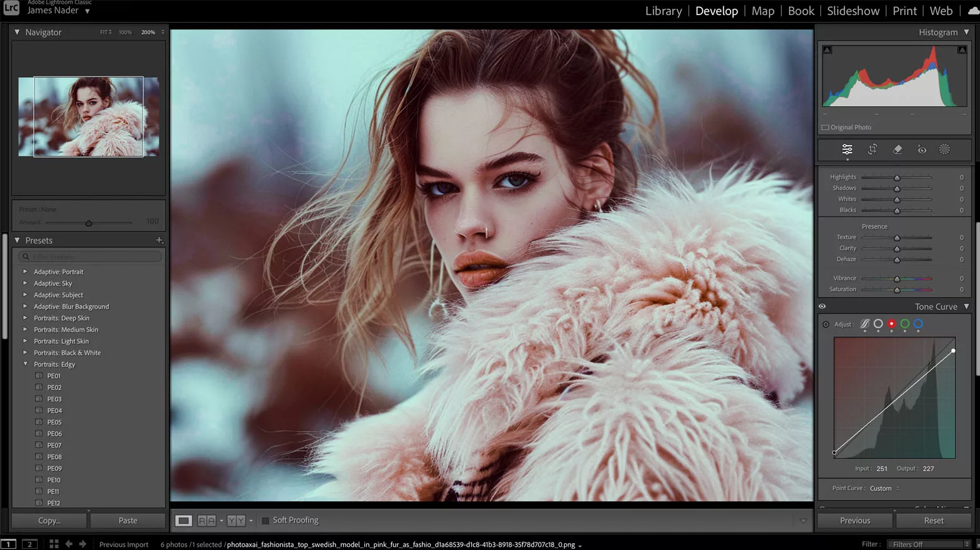Toggle the Tone Curve panel switch off

tap(822, 306)
